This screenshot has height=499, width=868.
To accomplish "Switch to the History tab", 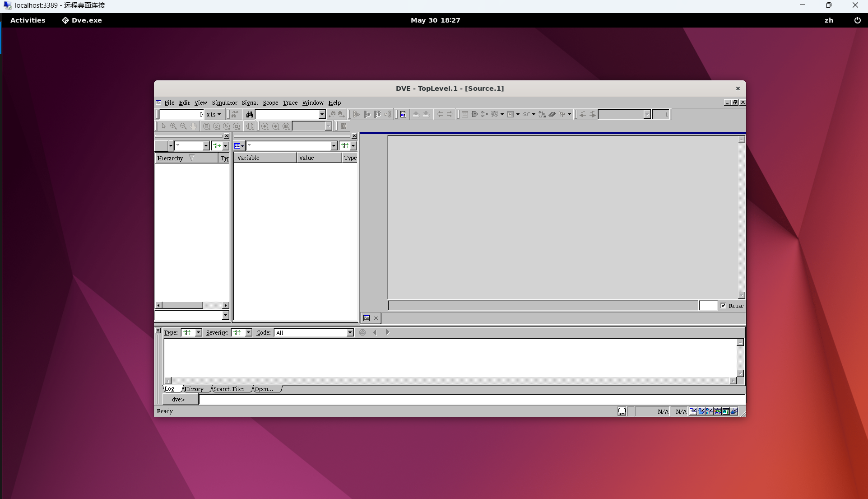I will tap(194, 389).
